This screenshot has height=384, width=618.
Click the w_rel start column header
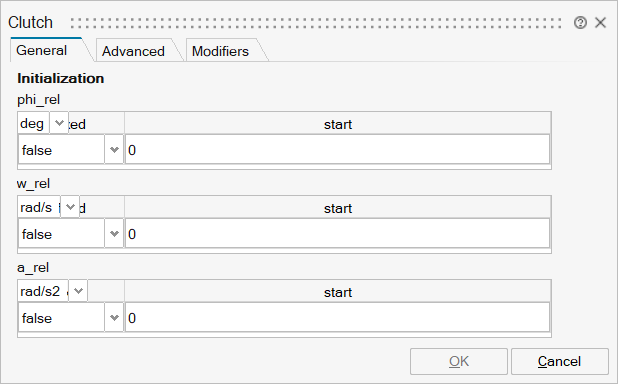click(338, 208)
